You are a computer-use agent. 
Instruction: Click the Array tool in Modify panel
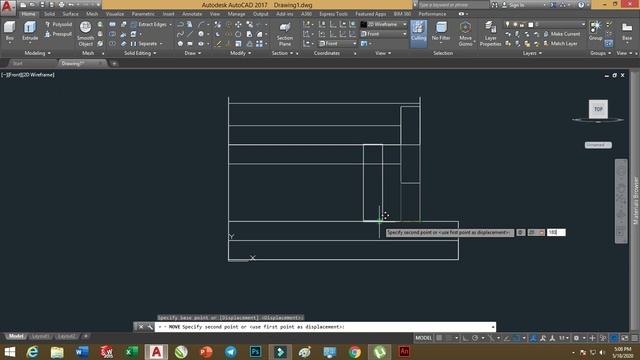(x=259, y=44)
